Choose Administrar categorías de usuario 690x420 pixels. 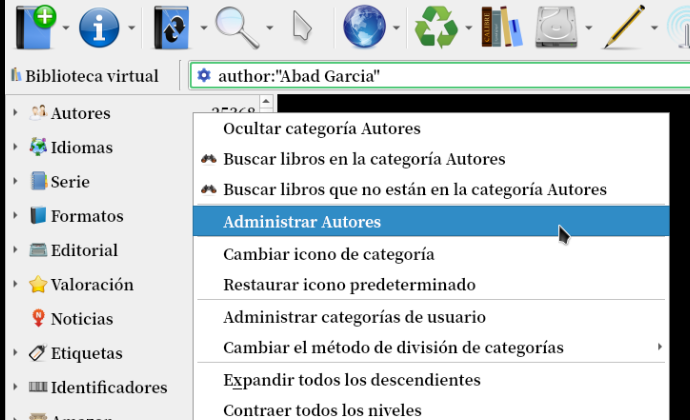tap(431, 317)
